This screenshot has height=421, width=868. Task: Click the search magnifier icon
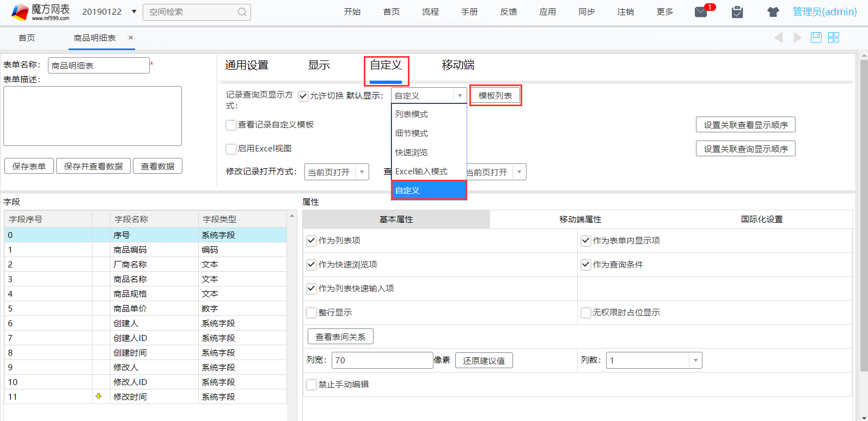(242, 12)
